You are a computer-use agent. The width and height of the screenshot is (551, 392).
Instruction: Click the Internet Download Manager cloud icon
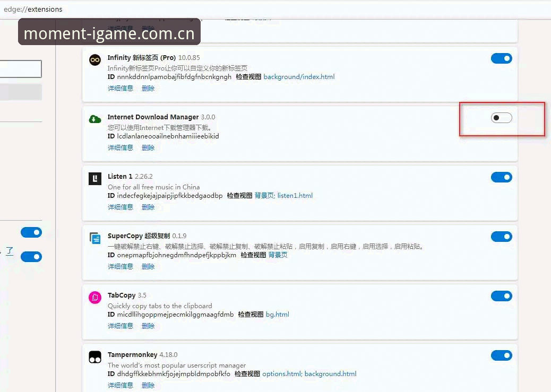tap(95, 119)
